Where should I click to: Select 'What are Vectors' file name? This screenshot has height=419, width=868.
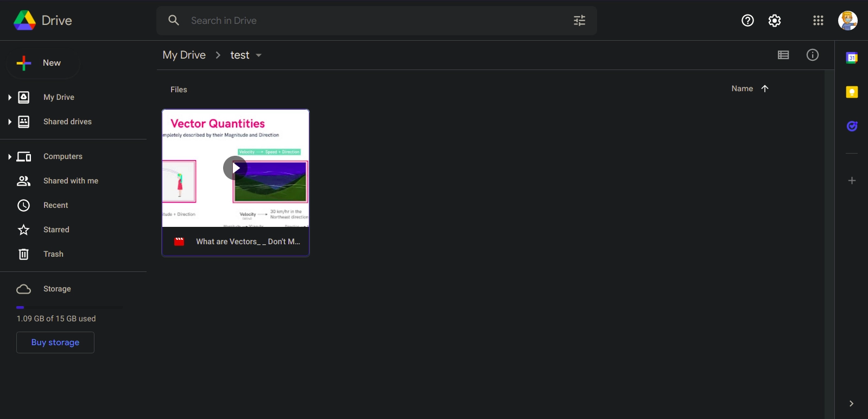coord(248,242)
